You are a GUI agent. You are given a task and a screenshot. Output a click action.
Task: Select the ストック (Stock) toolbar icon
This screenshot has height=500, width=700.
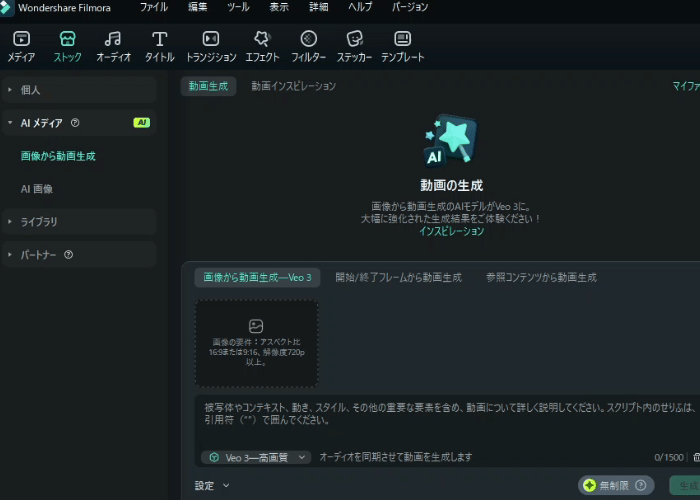point(67,39)
